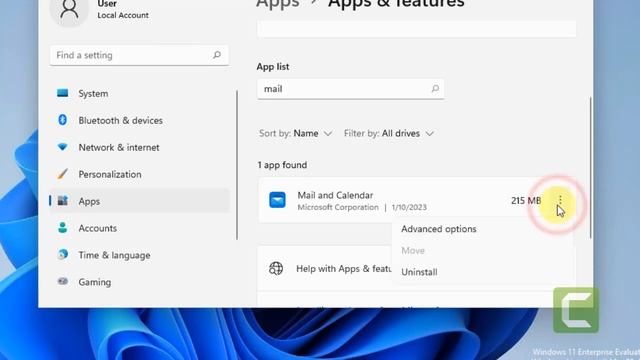Click the Help with Apps & features globe icon
The image size is (640, 360).
coord(276,268)
